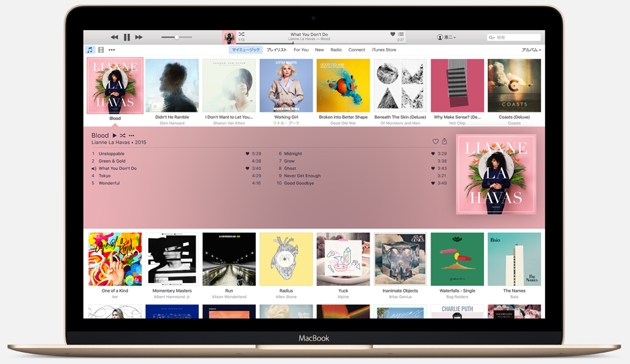
Task: Toggle shuffle in the now playing bar
Action: [242, 34]
